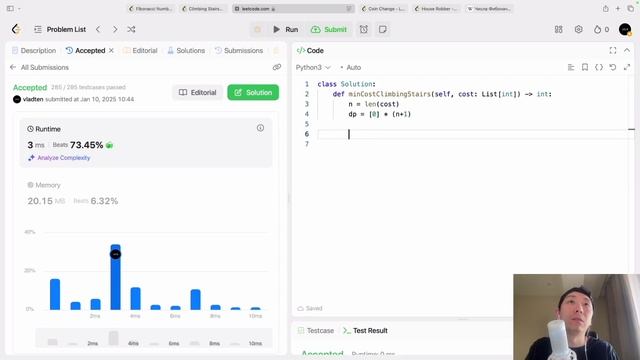Toggle the Auto setting in editor
640x360 pixels.
351,67
